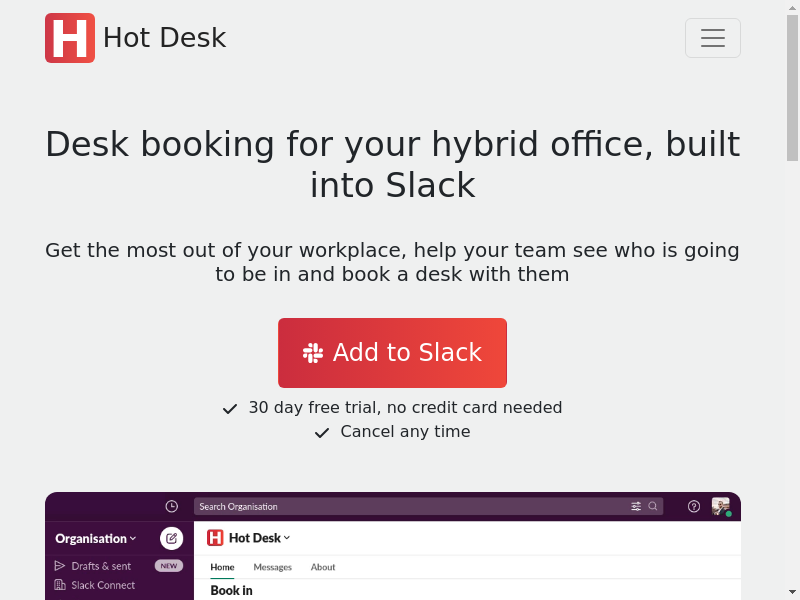The width and height of the screenshot is (800, 600).
Task: Open Drafts & sent in the sidebar
Action: click(100, 566)
